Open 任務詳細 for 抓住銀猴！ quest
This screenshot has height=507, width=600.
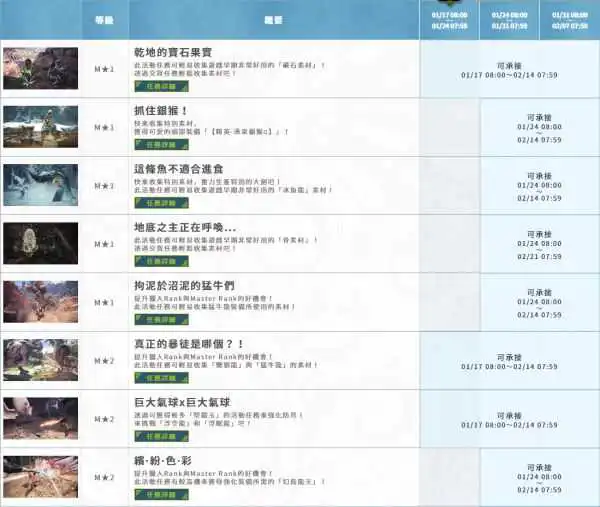(154, 144)
